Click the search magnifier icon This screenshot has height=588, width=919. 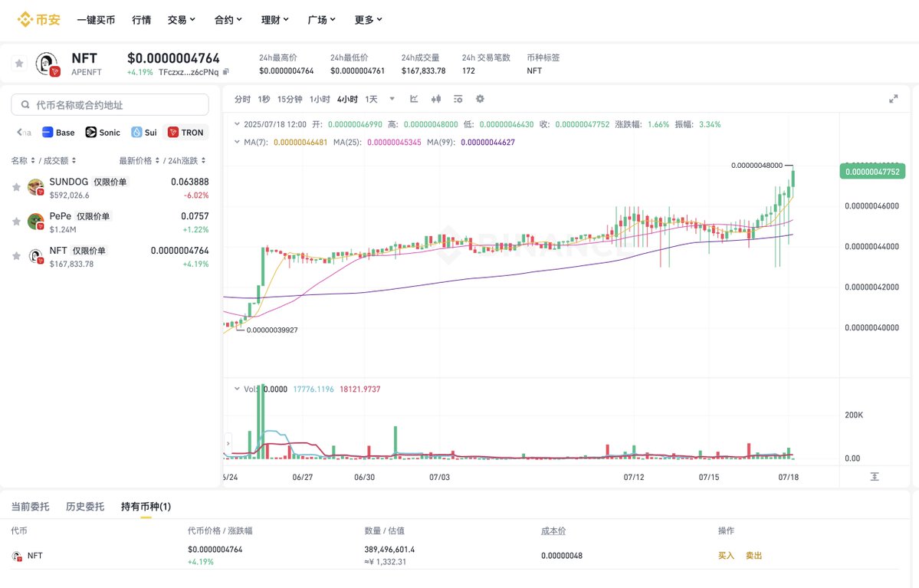tap(25, 105)
